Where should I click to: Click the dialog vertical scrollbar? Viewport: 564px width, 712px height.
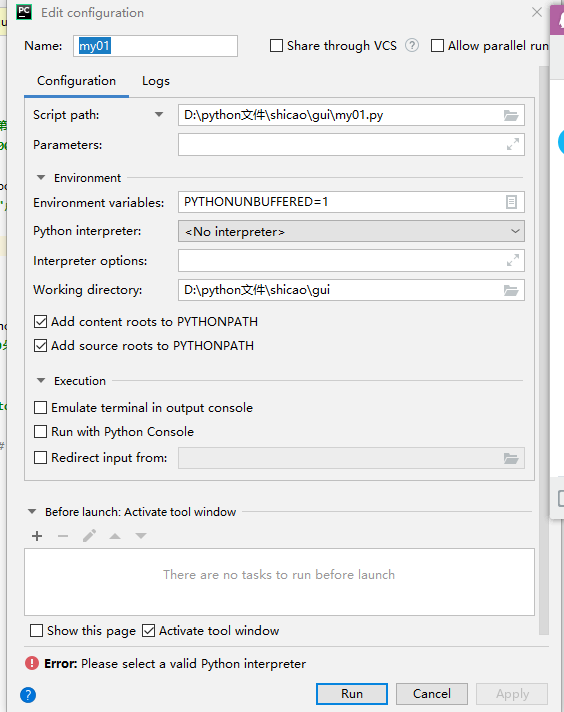coord(544,350)
